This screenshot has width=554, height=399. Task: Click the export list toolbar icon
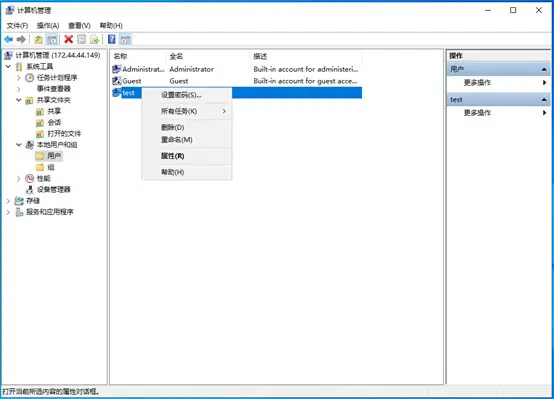94,40
